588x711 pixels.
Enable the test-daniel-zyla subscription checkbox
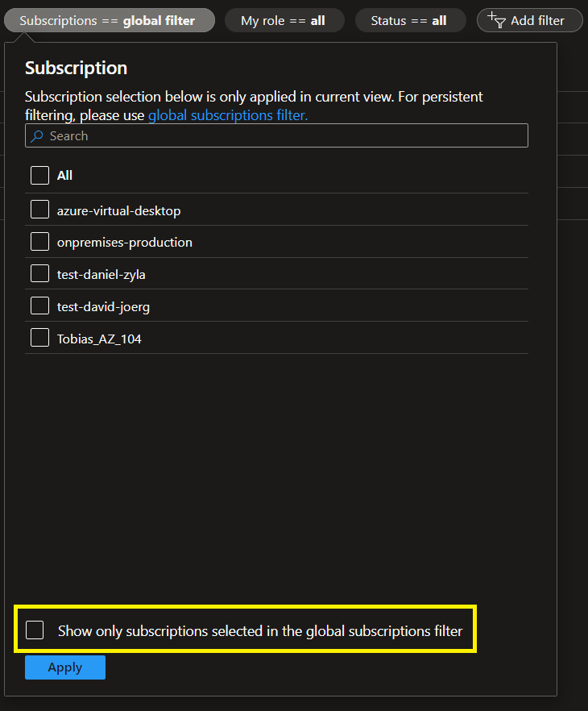(39, 274)
